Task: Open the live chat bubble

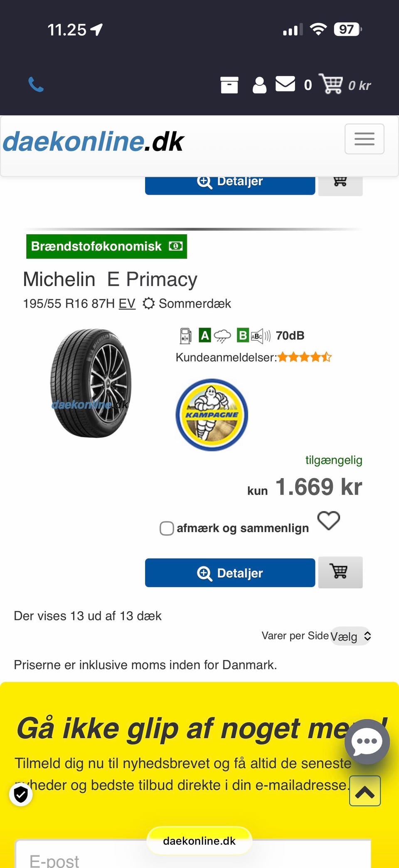Action: 367,742
